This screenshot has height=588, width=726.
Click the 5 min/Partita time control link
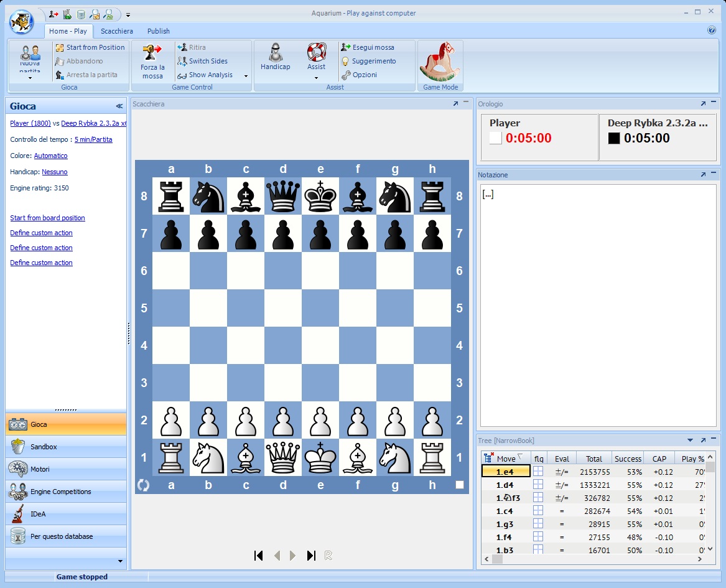(x=93, y=139)
